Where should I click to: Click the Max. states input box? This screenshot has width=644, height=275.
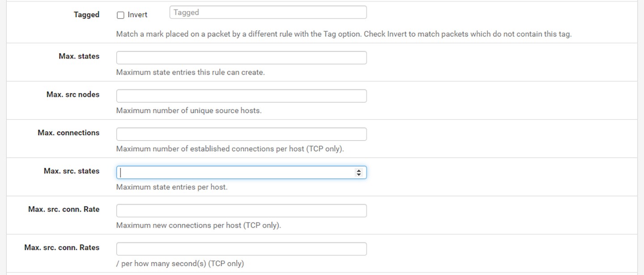click(x=241, y=58)
